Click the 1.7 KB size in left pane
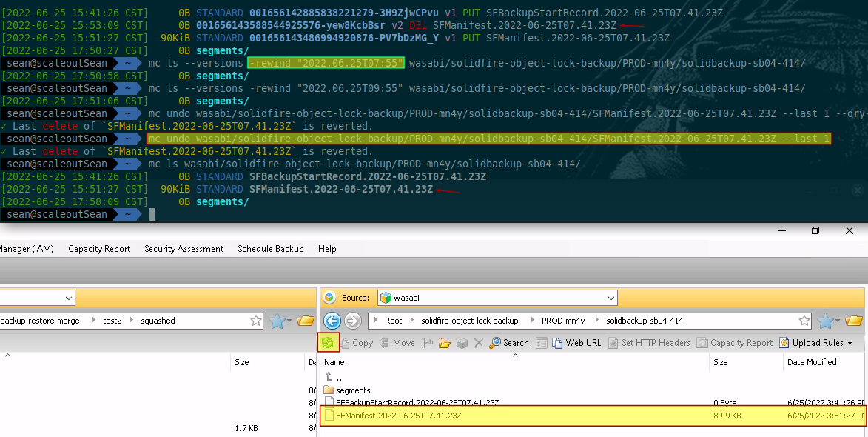Viewport: 868px width, 437px height. click(x=246, y=428)
